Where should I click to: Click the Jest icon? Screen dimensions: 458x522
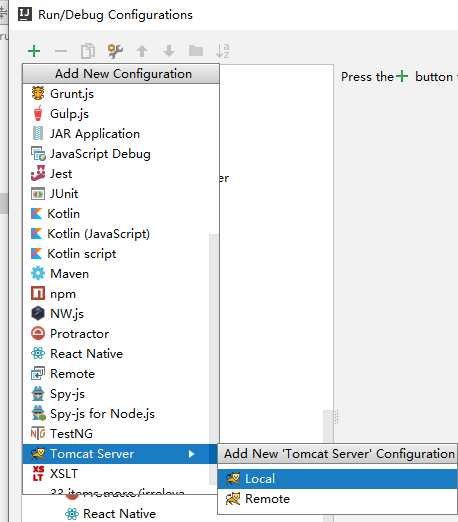(x=38, y=173)
